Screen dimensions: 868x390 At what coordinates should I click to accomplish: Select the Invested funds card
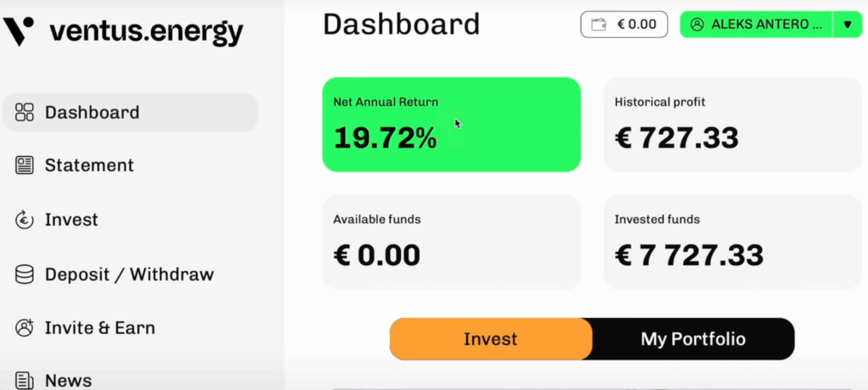(733, 242)
